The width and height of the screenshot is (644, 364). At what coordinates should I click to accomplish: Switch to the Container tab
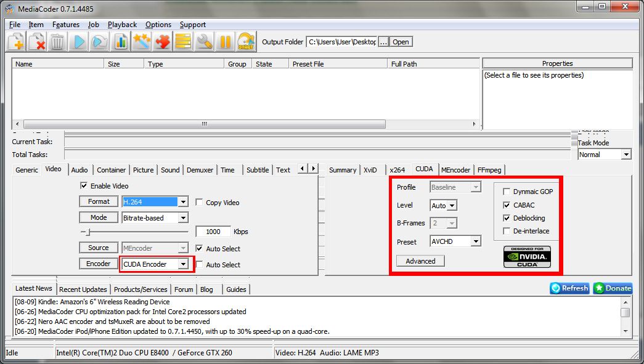tap(112, 170)
